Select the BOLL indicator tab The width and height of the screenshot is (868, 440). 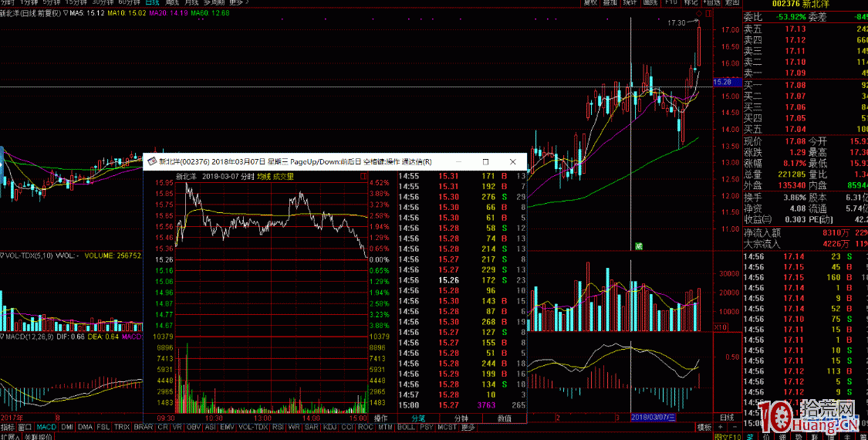click(x=406, y=427)
